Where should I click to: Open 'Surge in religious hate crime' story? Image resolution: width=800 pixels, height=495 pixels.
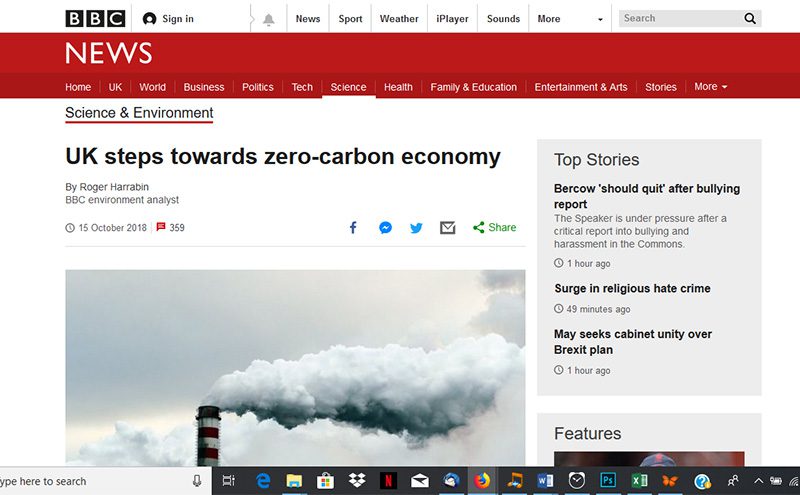point(632,289)
